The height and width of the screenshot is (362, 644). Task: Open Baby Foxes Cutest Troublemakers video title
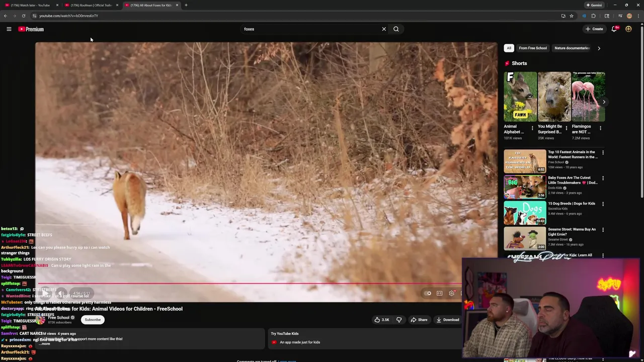tap(573, 180)
